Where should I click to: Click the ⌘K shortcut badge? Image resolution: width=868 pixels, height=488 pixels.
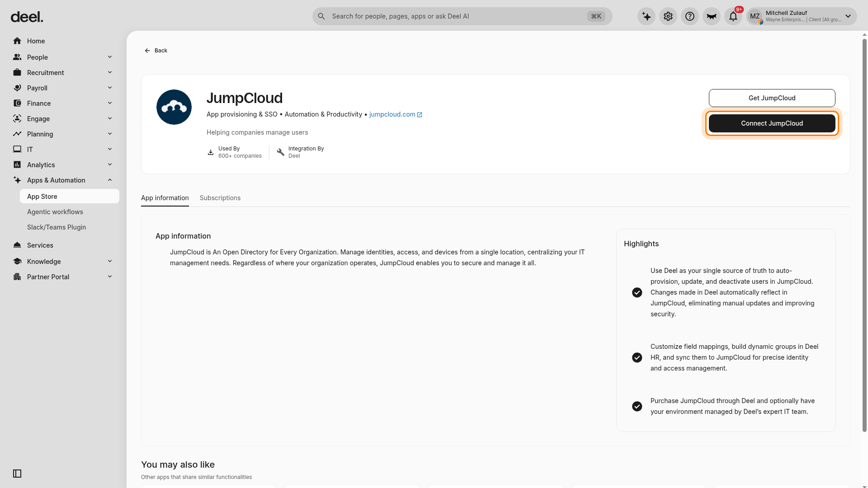tap(596, 16)
